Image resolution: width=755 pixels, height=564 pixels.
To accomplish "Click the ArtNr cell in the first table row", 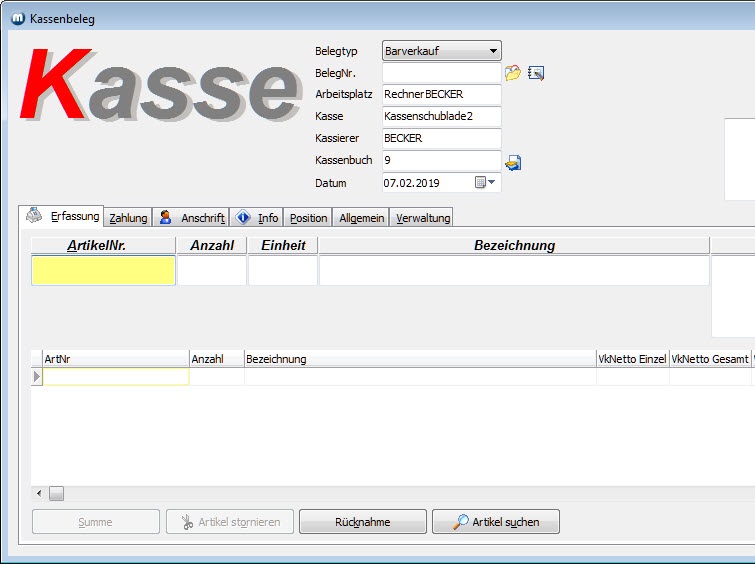I will [x=115, y=377].
